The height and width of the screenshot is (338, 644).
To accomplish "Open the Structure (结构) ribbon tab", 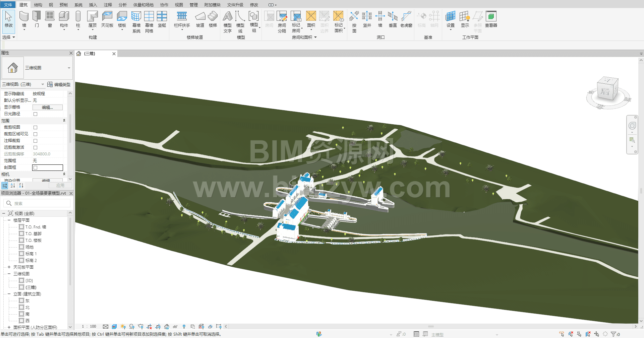I will tap(38, 5).
